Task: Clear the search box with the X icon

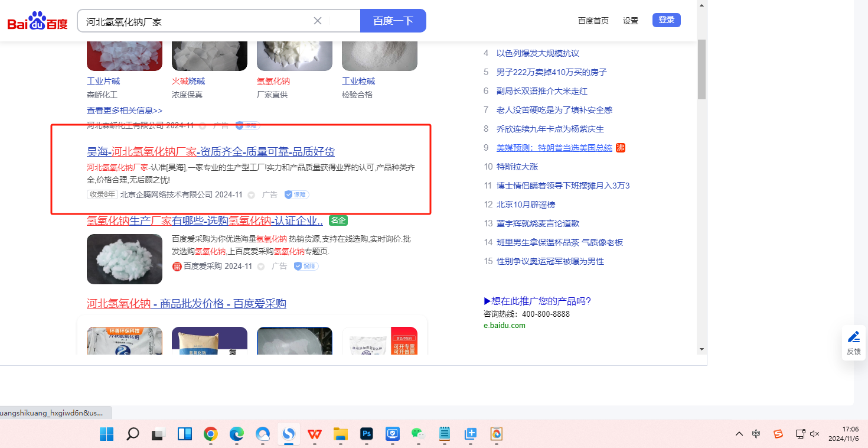Action: pyautogui.click(x=318, y=21)
